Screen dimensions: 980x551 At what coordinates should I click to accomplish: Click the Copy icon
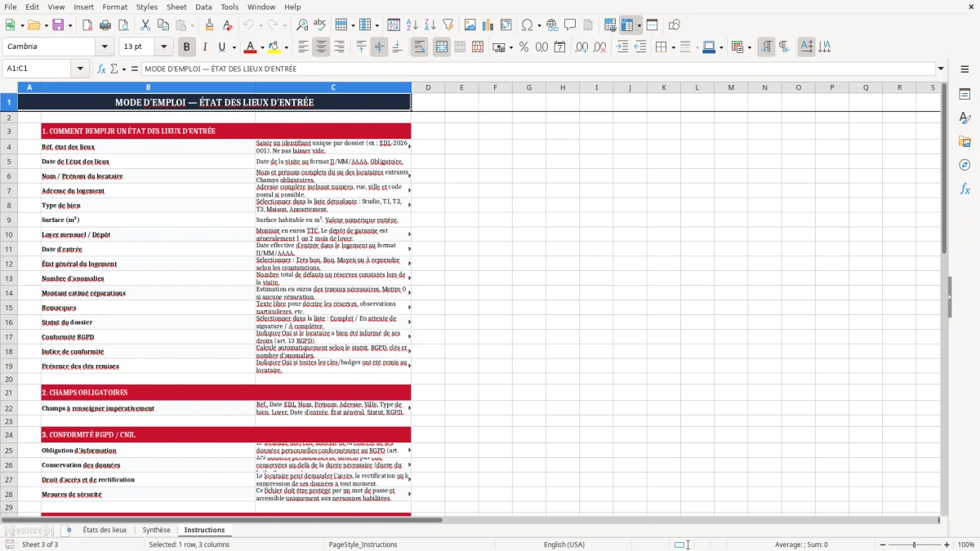163,25
